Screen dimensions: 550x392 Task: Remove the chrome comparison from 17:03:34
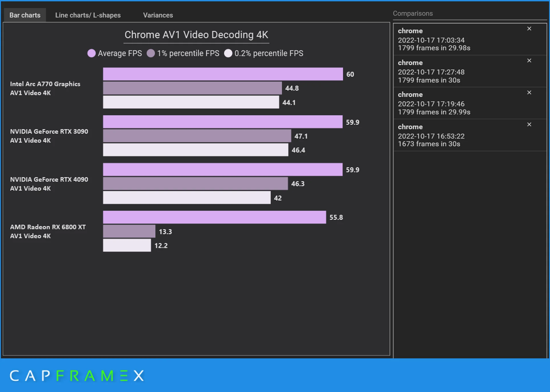pyautogui.click(x=529, y=29)
